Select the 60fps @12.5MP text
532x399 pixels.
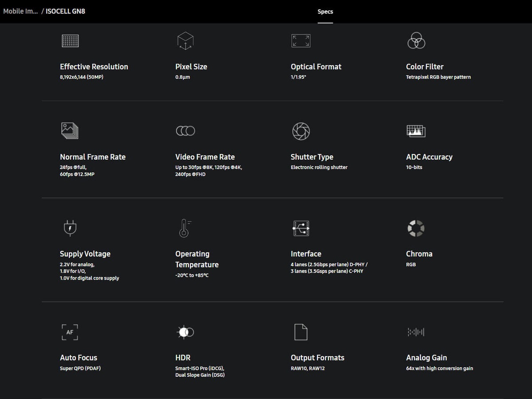click(77, 174)
